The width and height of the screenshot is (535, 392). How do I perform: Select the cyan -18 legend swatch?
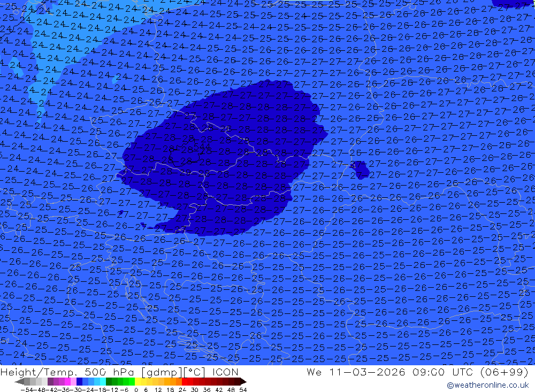click(x=103, y=381)
